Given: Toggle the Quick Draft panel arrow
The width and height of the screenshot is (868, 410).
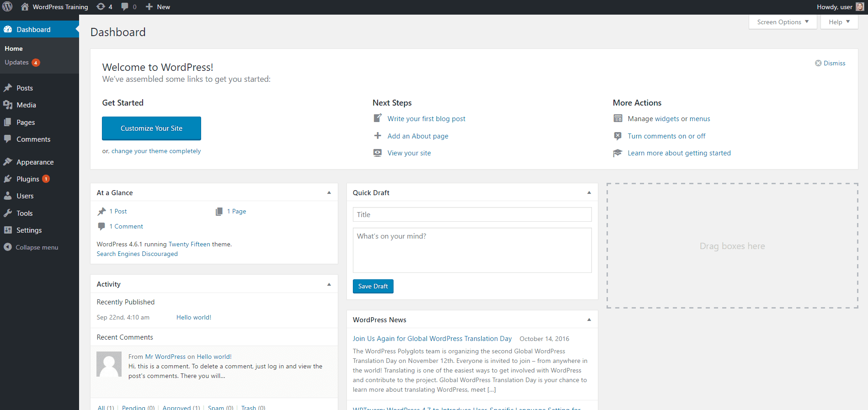Looking at the screenshot, I should point(589,193).
